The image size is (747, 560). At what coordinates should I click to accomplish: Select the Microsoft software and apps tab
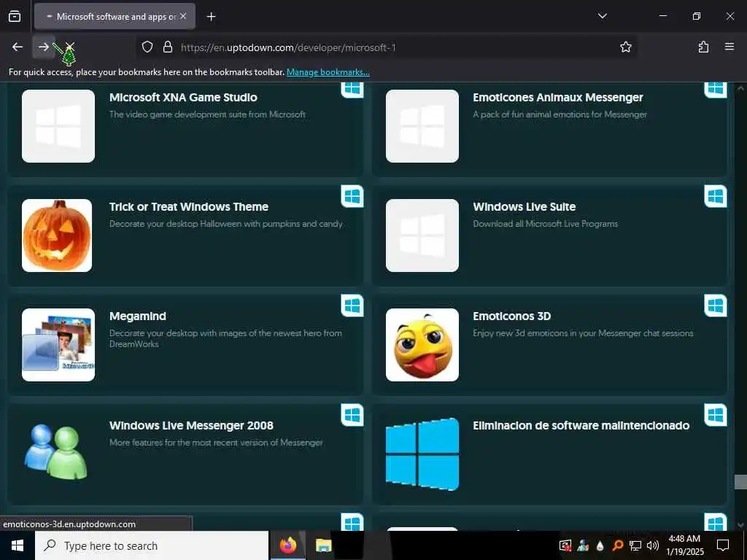click(115, 16)
